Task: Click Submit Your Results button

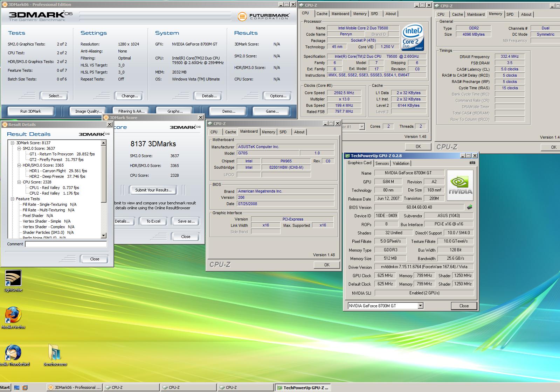Action: pyautogui.click(x=153, y=190)
